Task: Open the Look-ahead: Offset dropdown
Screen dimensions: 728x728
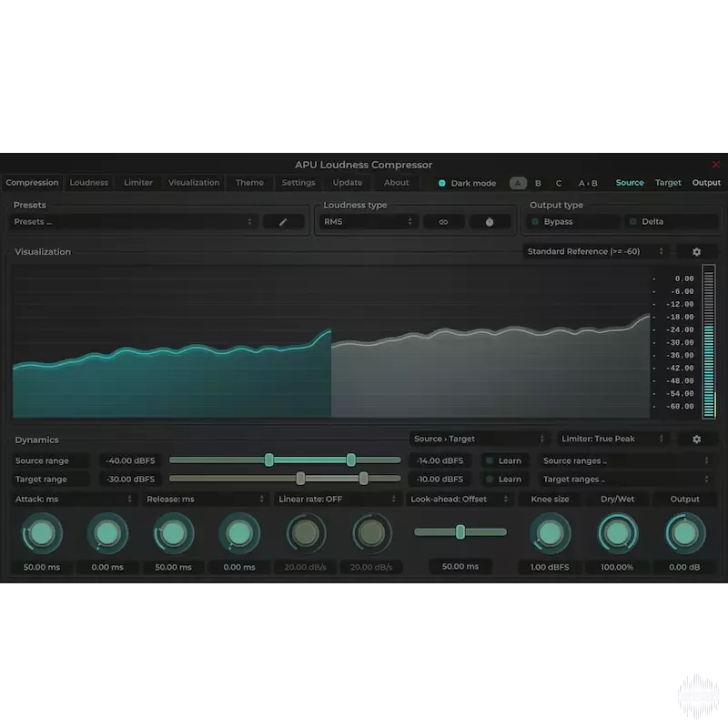Action: [x=460, y=499]
